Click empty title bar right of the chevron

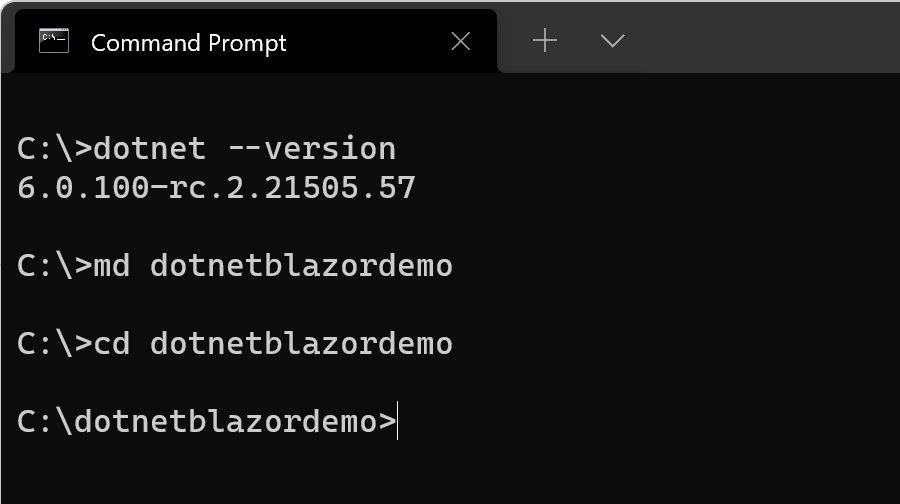tap(770, 40)
